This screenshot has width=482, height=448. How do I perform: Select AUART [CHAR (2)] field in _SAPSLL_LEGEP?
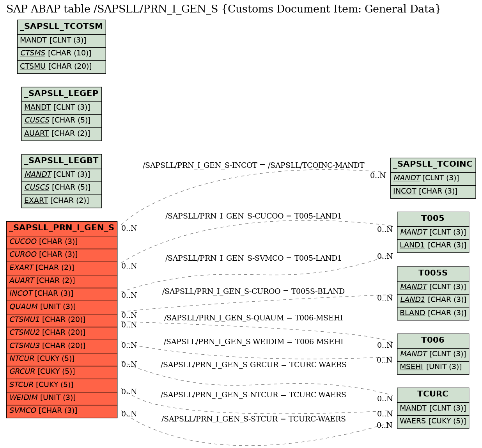[62, 134]
